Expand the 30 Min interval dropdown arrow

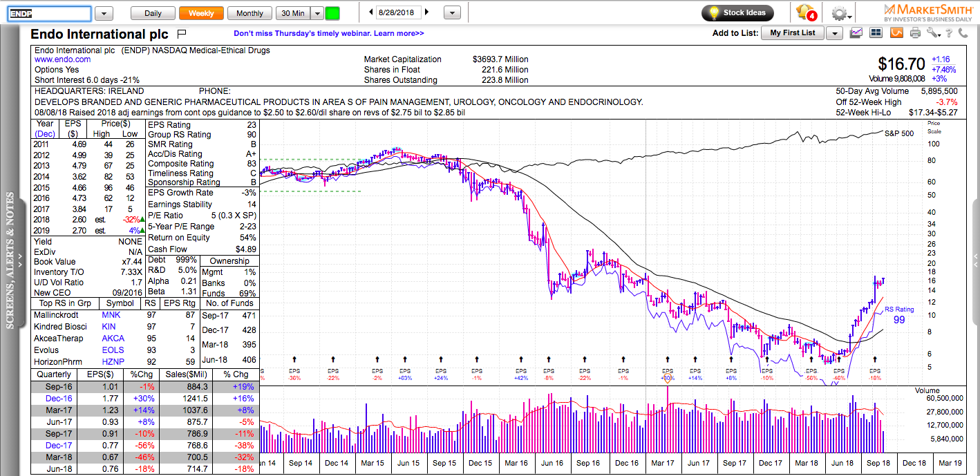click(x=317, y=13)
